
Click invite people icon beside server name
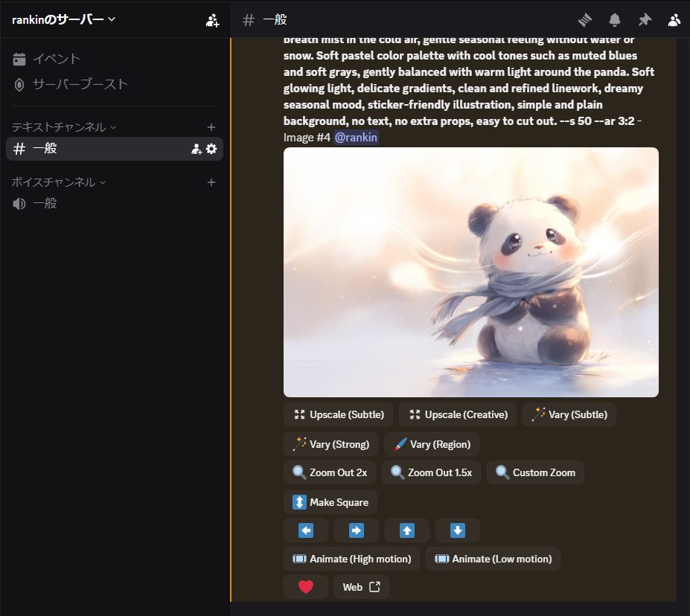(x=212, y=20)
